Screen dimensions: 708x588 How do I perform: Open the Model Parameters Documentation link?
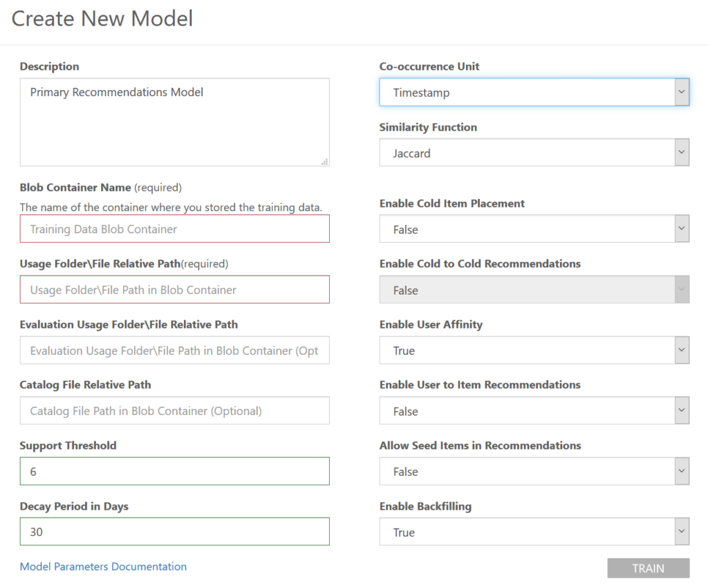coord(102,567)
